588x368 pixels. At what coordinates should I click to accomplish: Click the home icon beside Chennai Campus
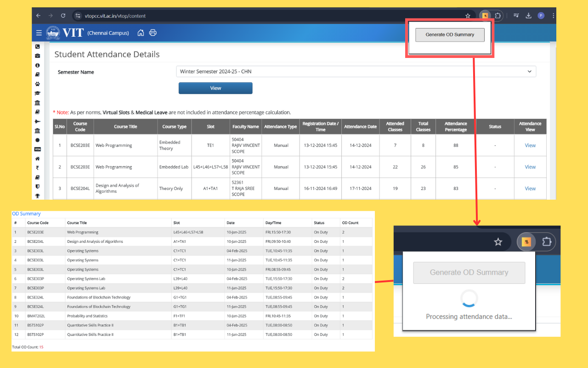[141, 33]
